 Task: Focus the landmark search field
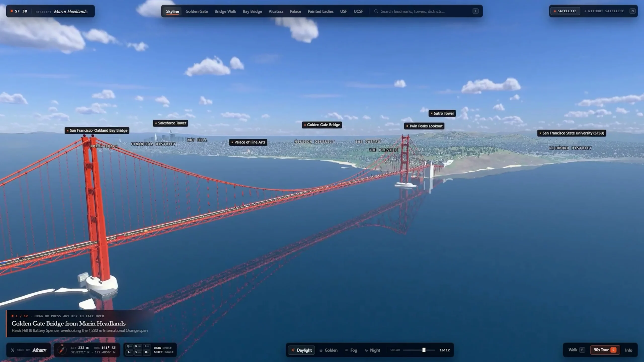[x=426, y=11]
